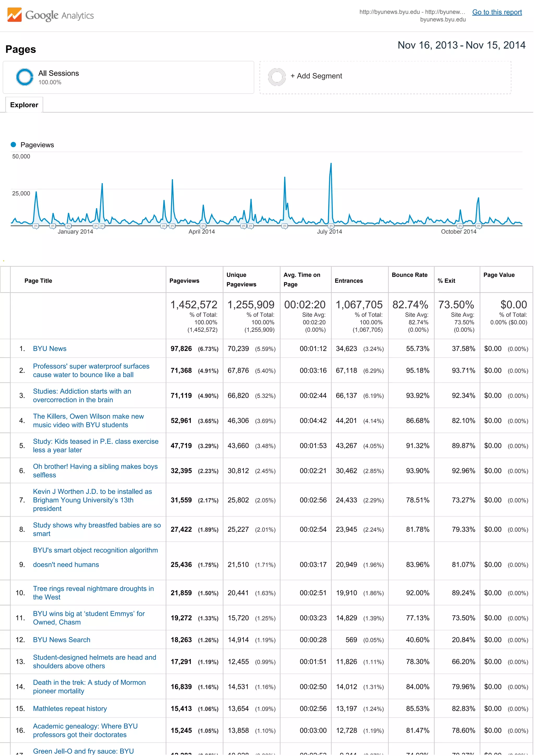Image resolution: width=534 pixels, height=756 pixels.
Task: Sort by Avg. Time on Page header
Action: [301, 280]
